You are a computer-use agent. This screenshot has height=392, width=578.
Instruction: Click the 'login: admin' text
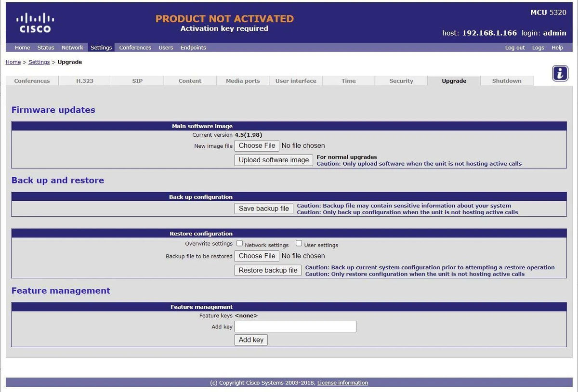(544, 33)
